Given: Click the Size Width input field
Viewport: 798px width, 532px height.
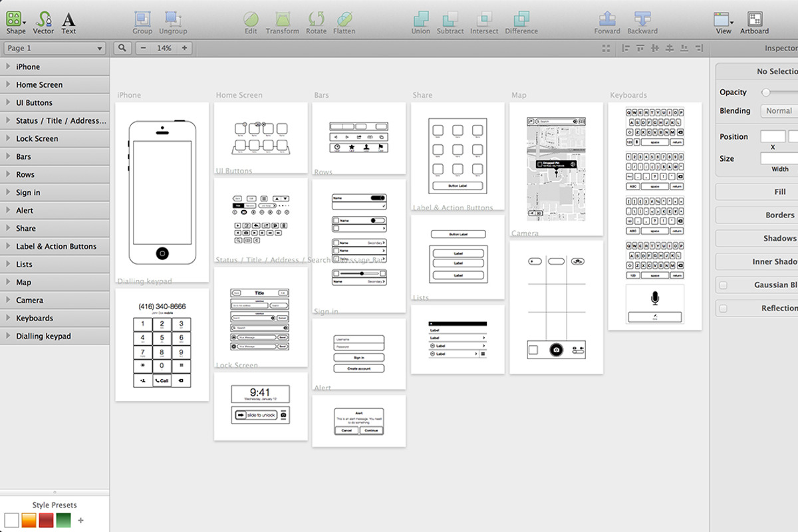Looking at the screenshot, I should coord(779,158).
